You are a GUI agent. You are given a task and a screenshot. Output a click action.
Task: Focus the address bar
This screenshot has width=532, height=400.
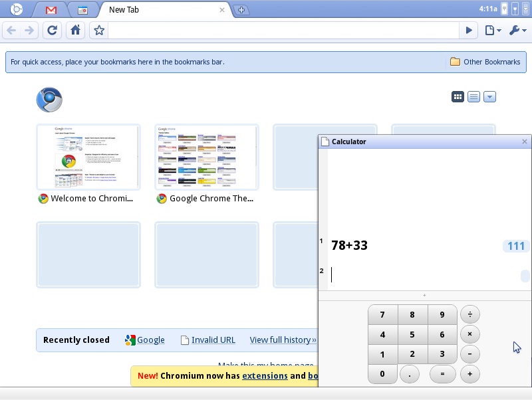(x=283, y=31)
